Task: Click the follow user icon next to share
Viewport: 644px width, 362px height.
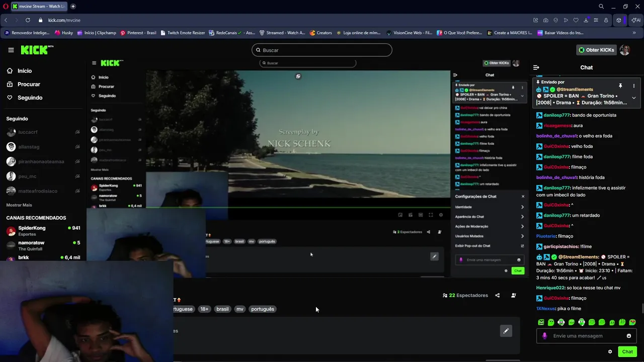Action: click(514, 295)
